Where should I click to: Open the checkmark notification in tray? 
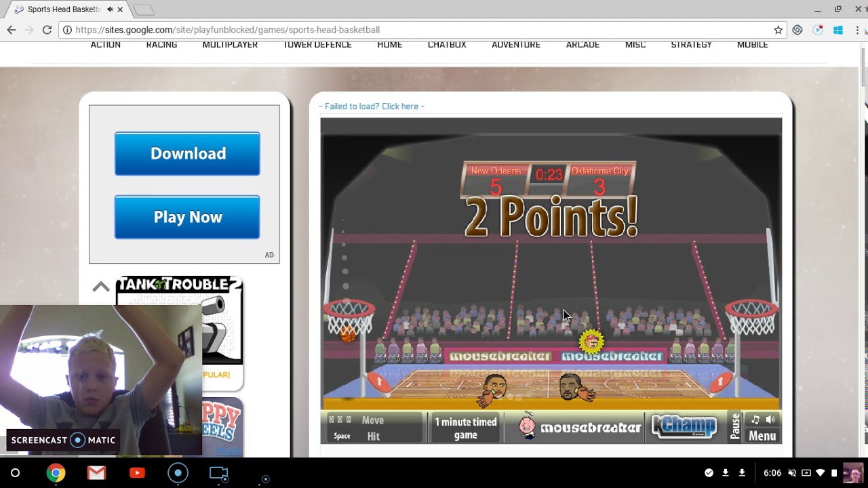point(709,472)
